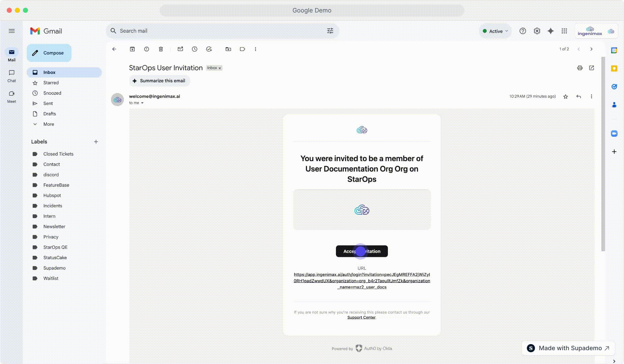
Task: Click the Report spam icon
Action: 146,49
